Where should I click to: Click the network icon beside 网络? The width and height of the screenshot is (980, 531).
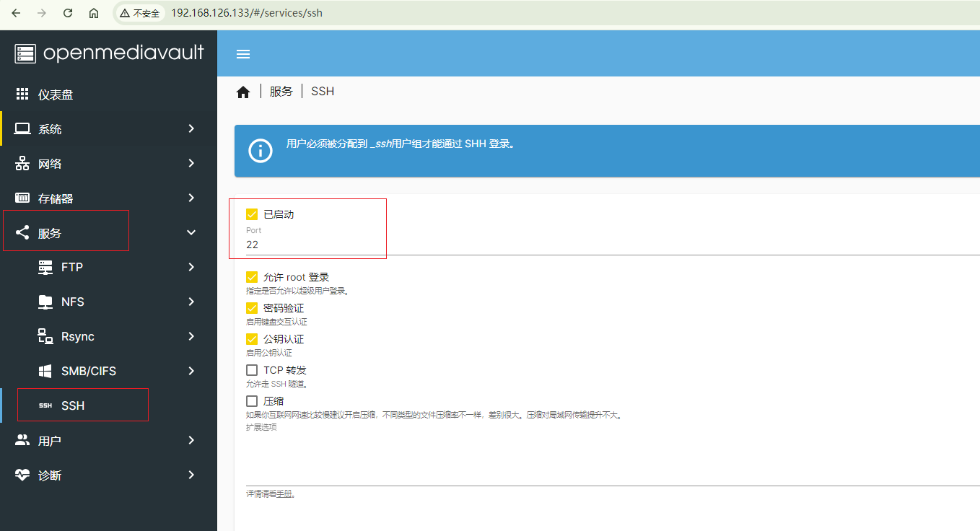point(22,164)
